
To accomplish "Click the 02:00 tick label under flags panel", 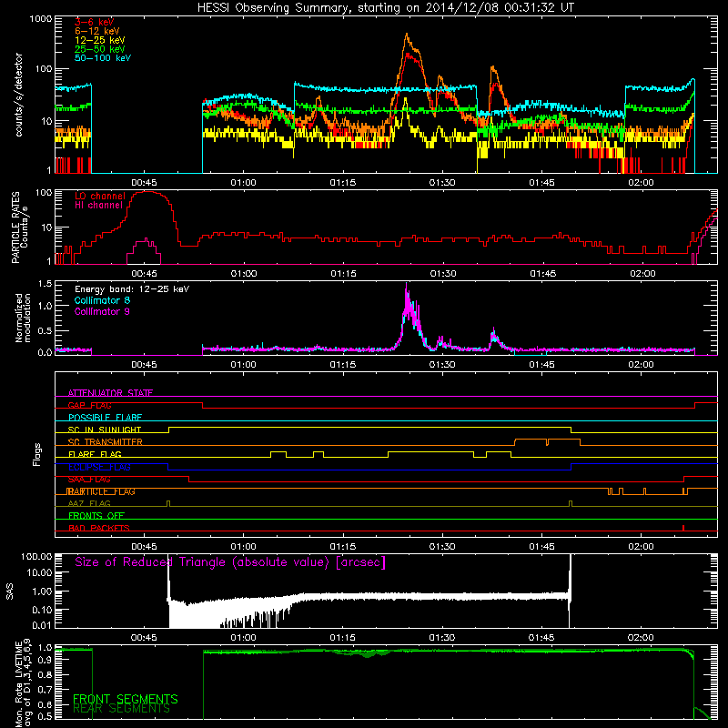I will pos(641,547).
